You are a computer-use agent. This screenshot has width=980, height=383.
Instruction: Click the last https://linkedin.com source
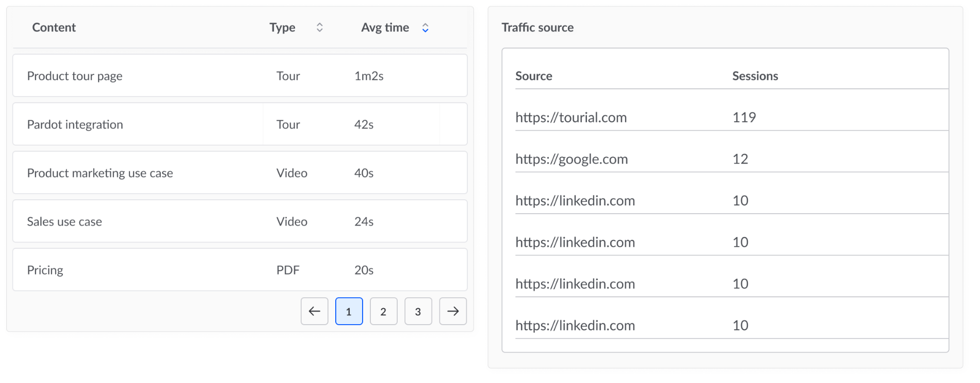pyautogui.click(x=575, y=326)
